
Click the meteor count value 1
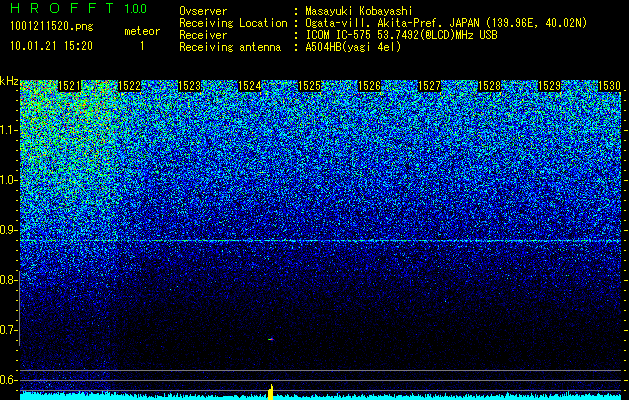(142, 46)
